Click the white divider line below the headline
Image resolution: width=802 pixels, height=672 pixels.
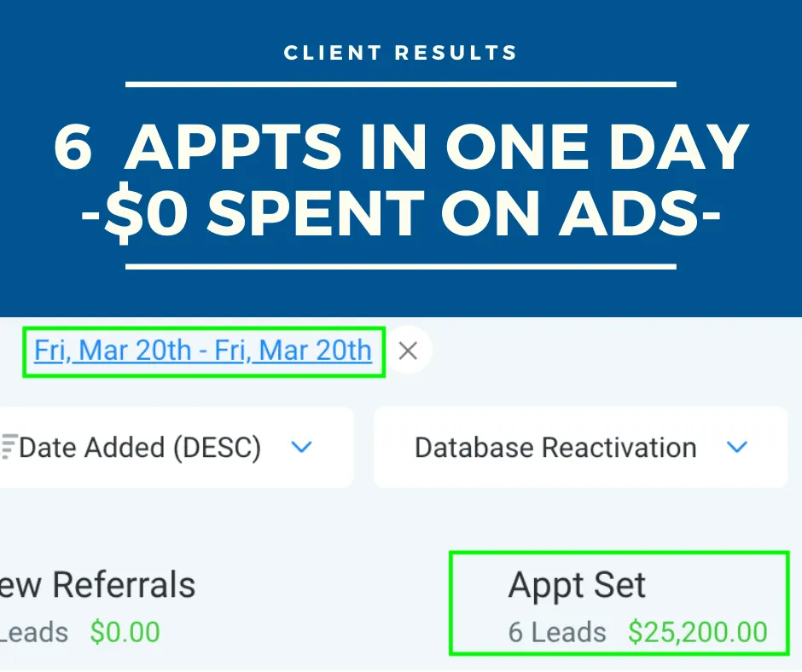tap(401, 266)
